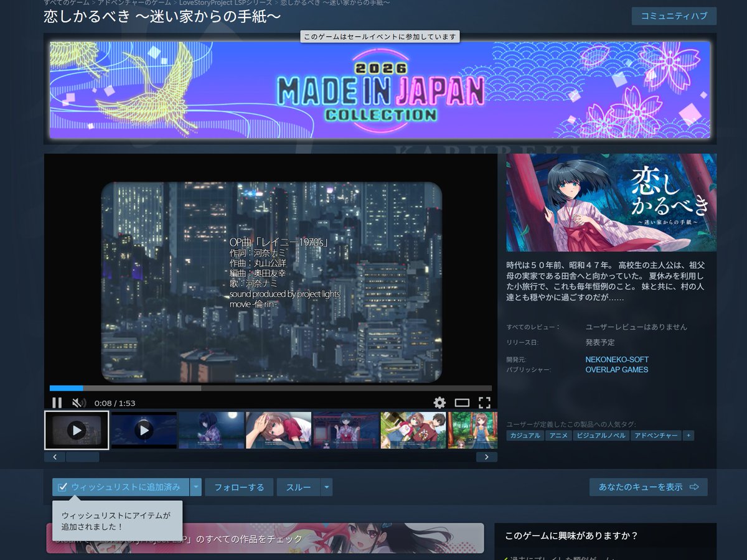Select the アドベンチャー tag
Image resolution: width=747 pixels, height=560 pixels.
(x=656, y=436)
